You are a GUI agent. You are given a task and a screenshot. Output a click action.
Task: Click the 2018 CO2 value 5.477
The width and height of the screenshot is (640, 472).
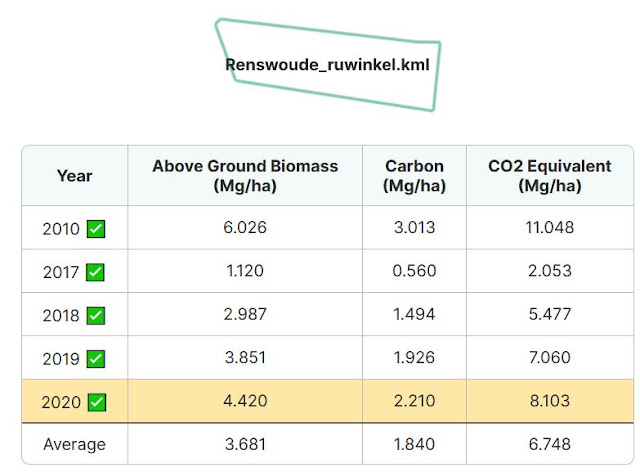550,314
